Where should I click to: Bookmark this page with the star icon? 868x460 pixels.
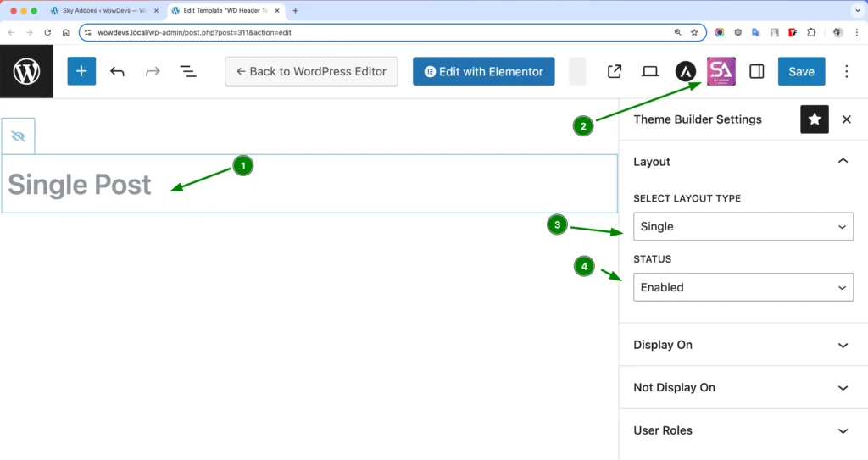pos(694,33)
